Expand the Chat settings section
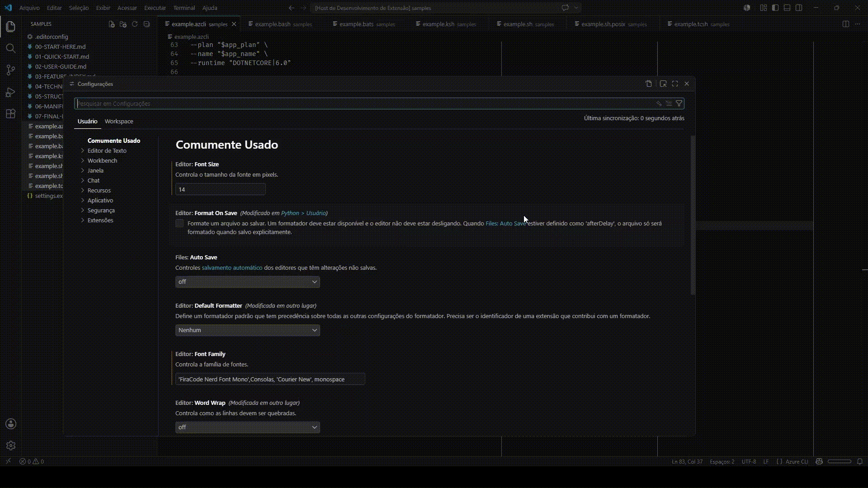Screen dimensions: 868x488 (x=83, y=180)
